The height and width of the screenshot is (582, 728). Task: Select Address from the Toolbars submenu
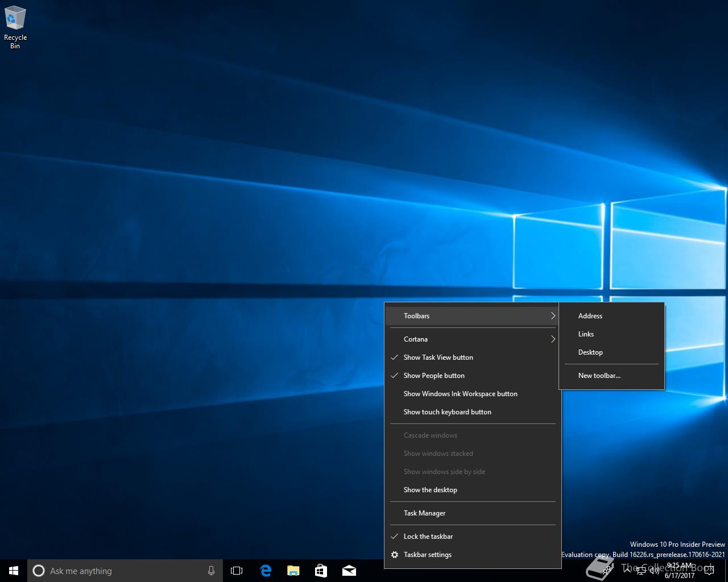(590, 316)
